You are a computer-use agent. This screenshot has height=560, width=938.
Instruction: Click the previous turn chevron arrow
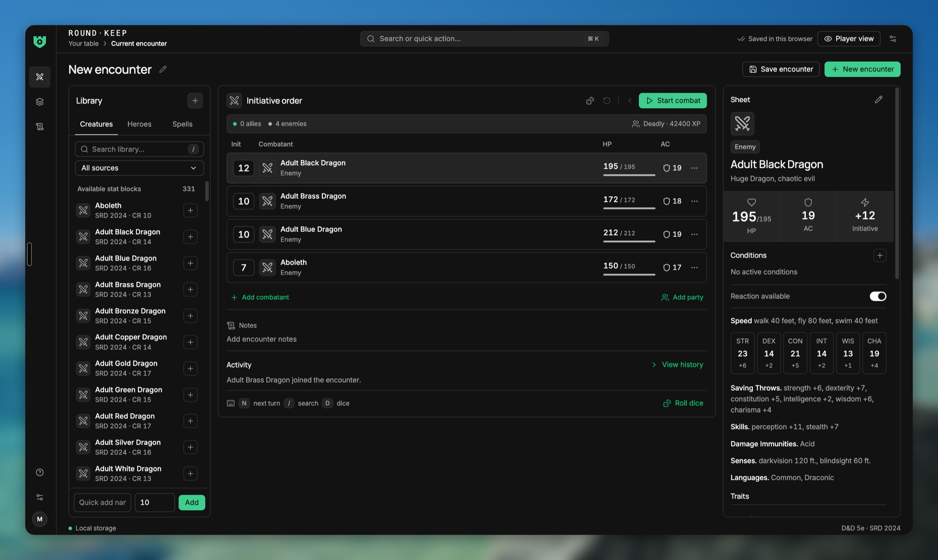630,101
